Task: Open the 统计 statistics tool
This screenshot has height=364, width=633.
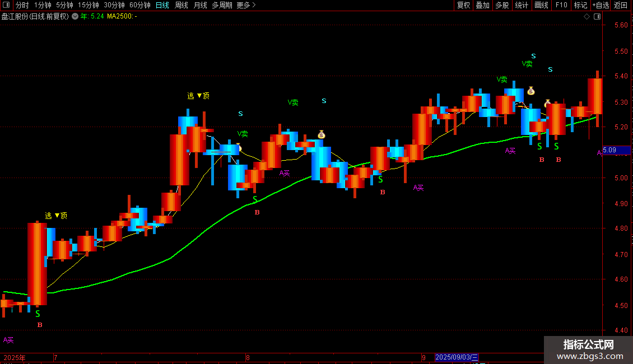Action: tap(522, 5)
